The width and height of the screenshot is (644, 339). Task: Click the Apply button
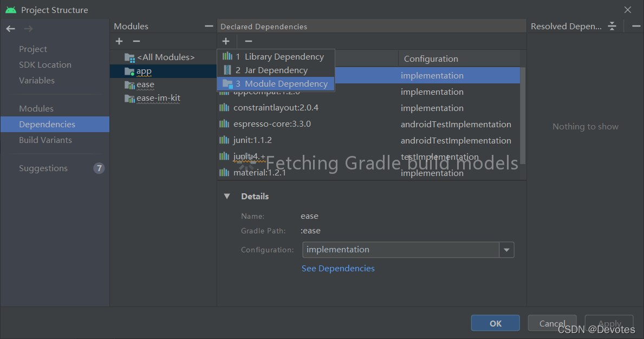click(x=609, y=323)
